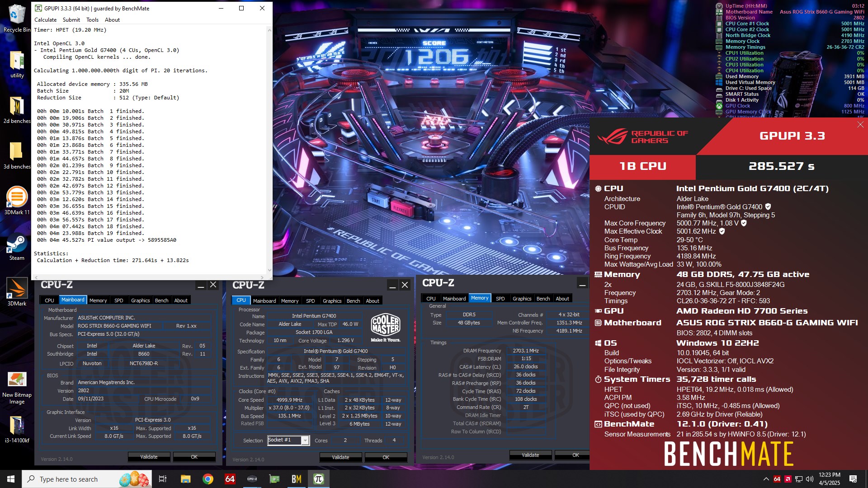Switch to CPU-Z taskbar button

tap(252, 479)
